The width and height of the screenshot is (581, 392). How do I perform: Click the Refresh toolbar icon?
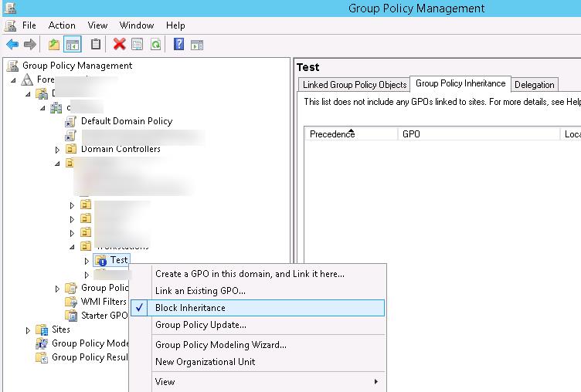coord(155,45)
